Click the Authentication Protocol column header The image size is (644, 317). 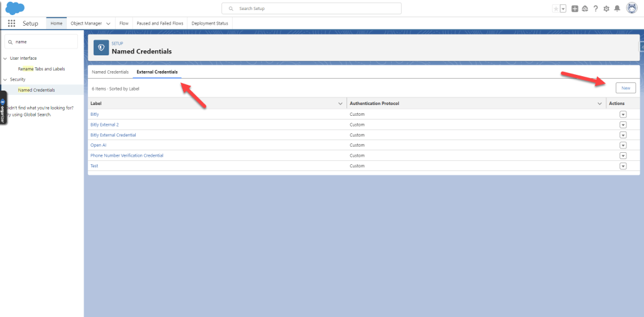(x=477, y=104)
